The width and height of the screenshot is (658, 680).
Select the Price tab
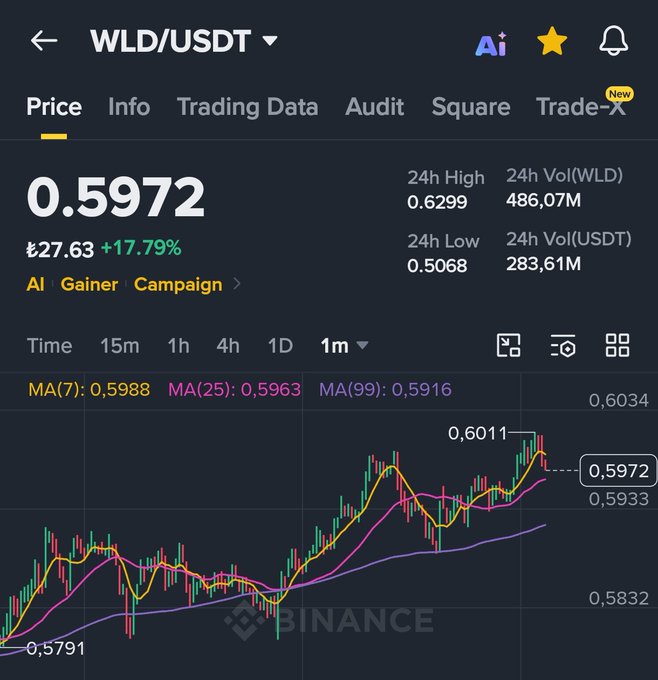click(54, 107)
